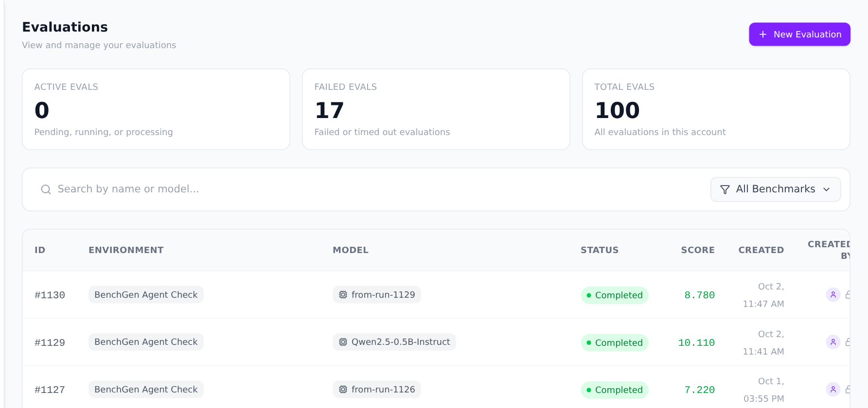Click the Completed status badge in row #1127

click(x=615, y=390)
